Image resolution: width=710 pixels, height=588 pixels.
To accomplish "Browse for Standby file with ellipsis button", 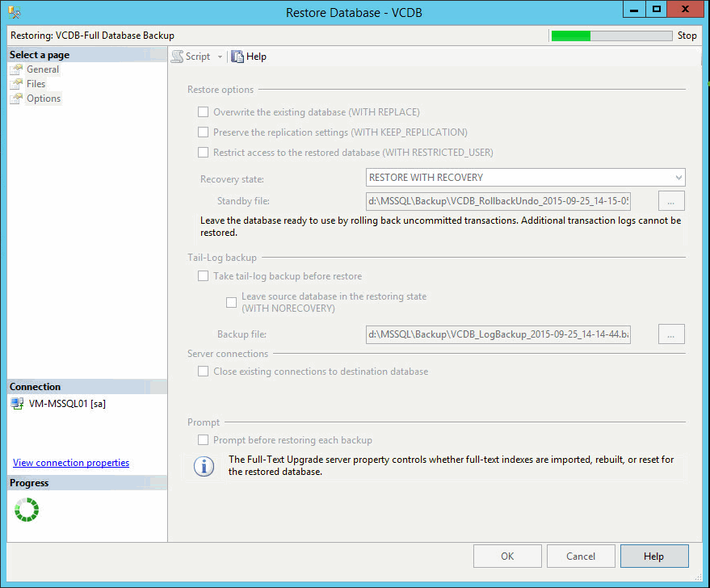I will tap(671, 200).
